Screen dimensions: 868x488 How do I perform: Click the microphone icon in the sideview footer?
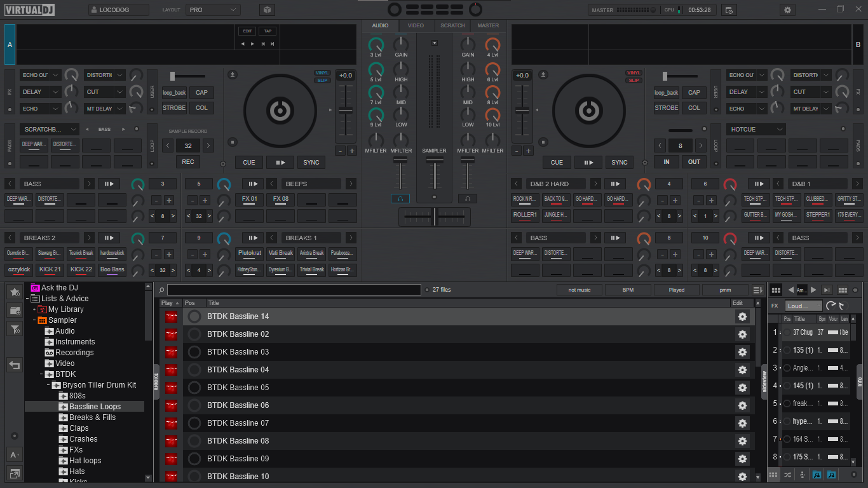(x=803, y=475)
